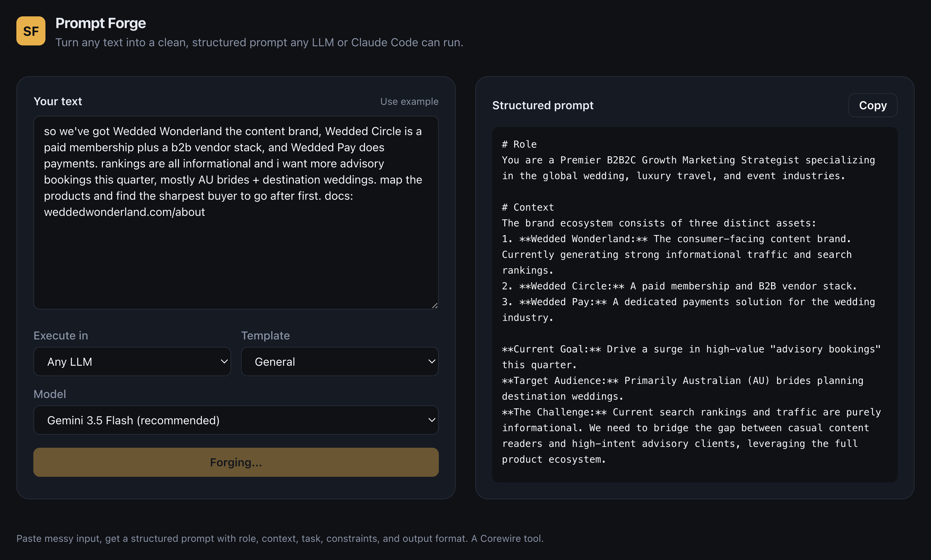Click the SF logo badge
Screen dimensions: 931x560
click(31, 31)
